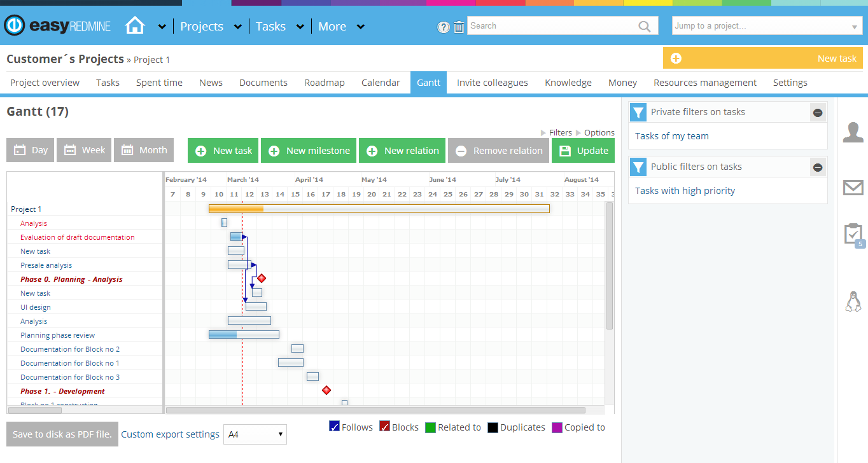Select the red Phase 0 milestone diamond
This screenshot has height=463, width=868.
coord(261,279)
